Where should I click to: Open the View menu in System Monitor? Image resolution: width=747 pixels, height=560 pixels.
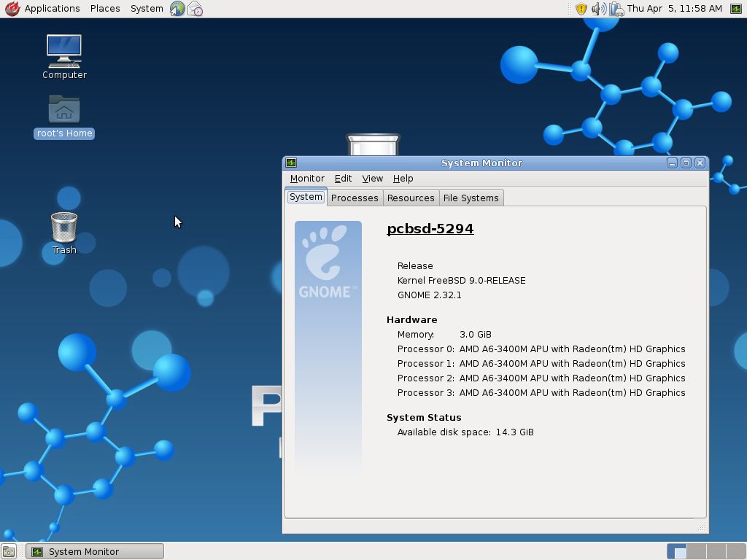pos(373,178)
